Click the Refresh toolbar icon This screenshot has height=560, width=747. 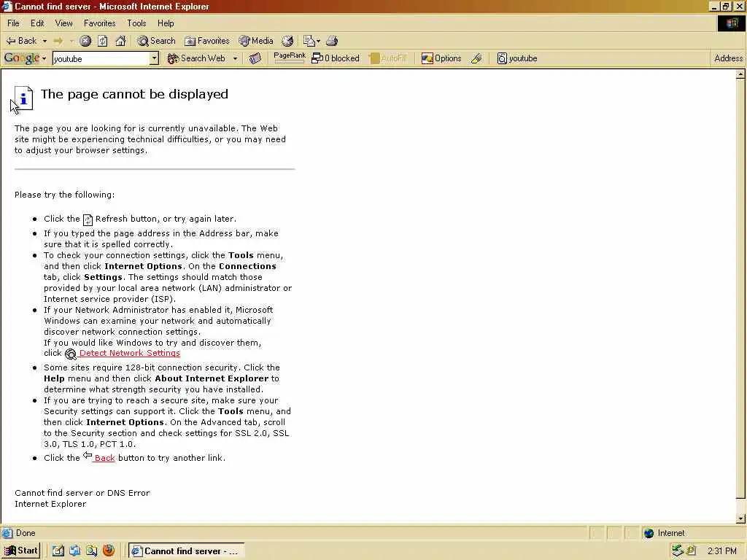click(x=102, y=41)
